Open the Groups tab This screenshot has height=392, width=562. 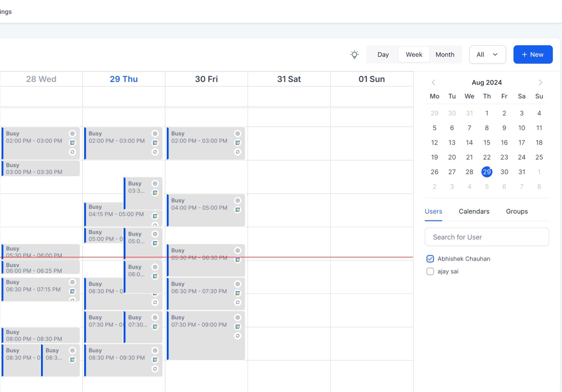[x=517, y=211]
